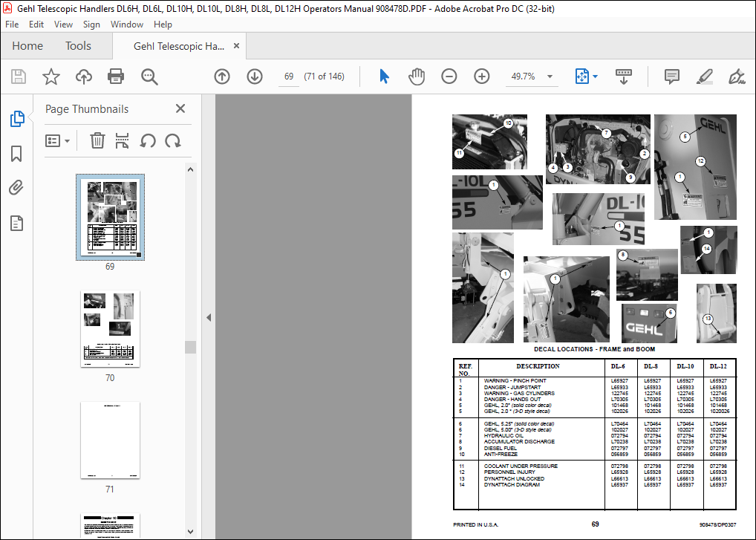Open the Sign menu
The width and height of the screenshot is (756, 540).
[91, 24]
